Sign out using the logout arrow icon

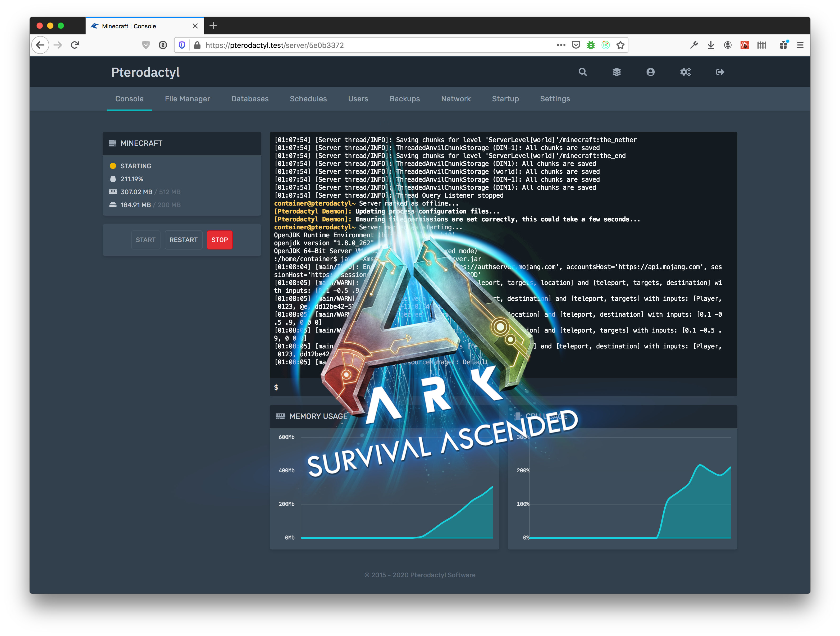point(720,72)
